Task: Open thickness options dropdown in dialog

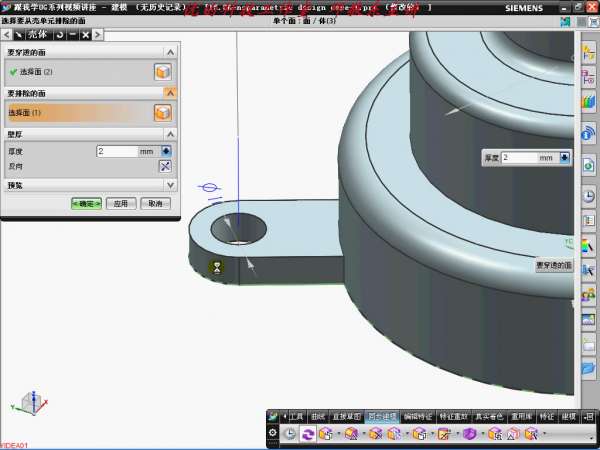Action: coord(166,151)
